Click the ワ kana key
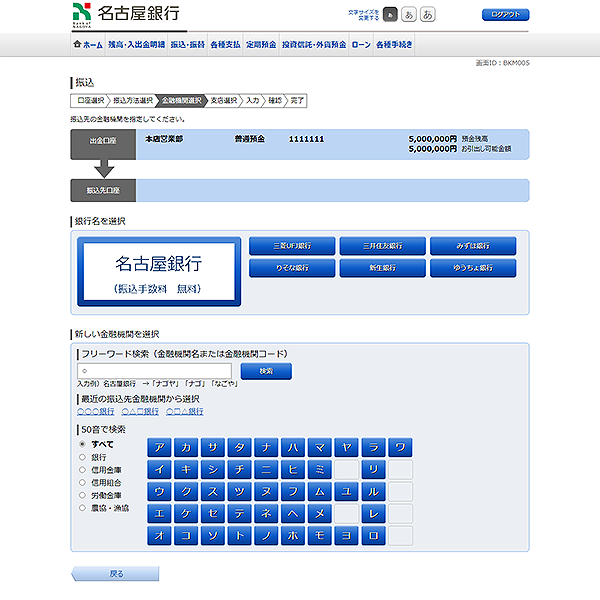Viewport: 600px width, 600px height. 400,447
